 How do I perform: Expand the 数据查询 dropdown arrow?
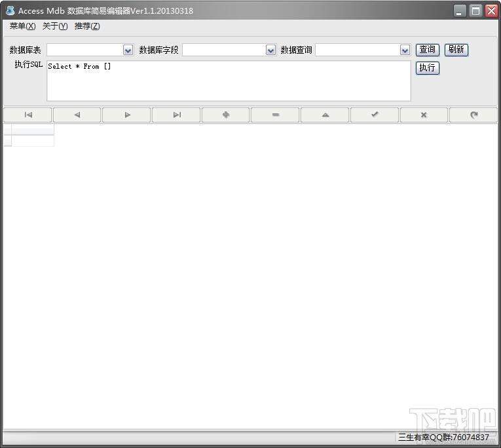pyautogui.click(x=405, y=50)
